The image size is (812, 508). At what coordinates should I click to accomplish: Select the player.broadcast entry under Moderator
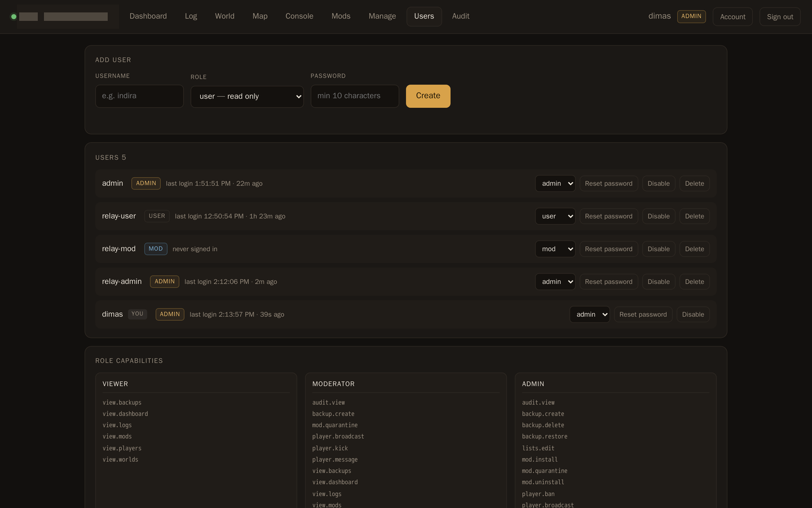338,436
